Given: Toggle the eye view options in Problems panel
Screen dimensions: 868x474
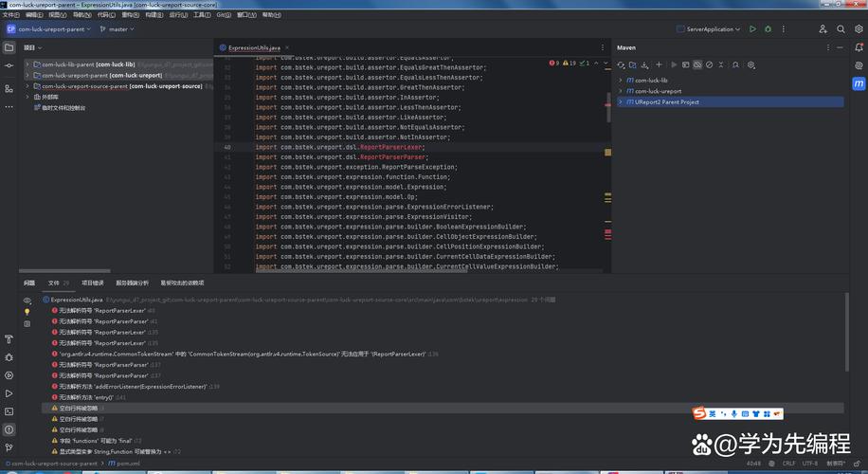Looking at the screenshot, I should [x=27, y=300].
